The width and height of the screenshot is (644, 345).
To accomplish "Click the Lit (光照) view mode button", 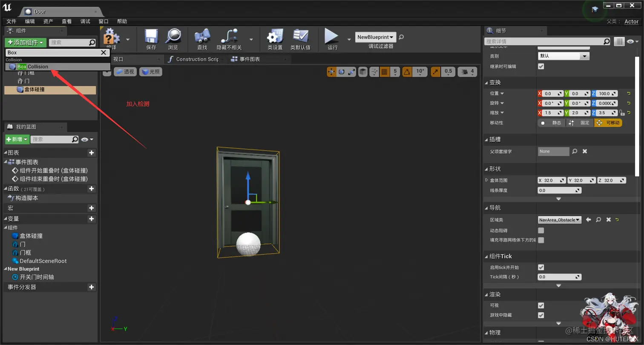I will click(151, 72).
